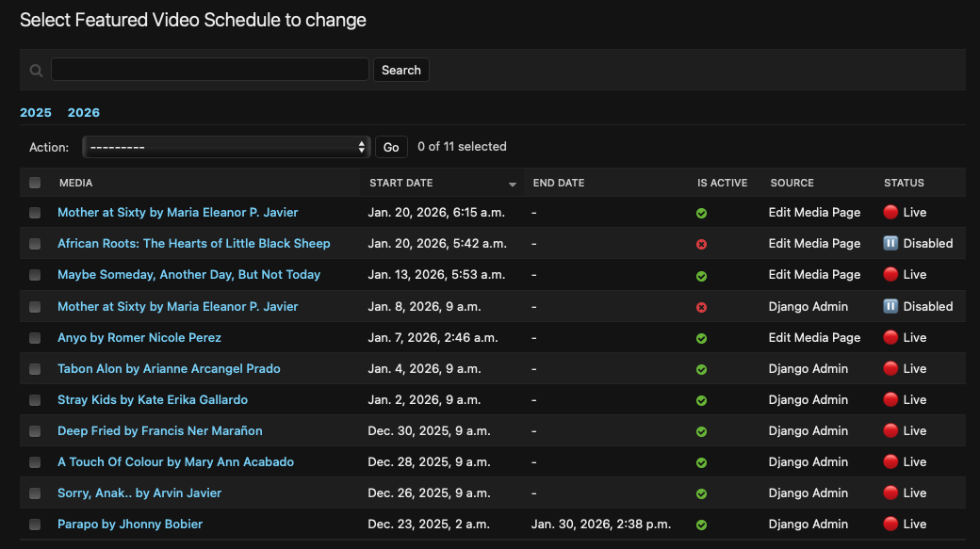Viewport: 980px width, 549px height.
Task: Run the selected action with Go
Action: pos(391,147)
